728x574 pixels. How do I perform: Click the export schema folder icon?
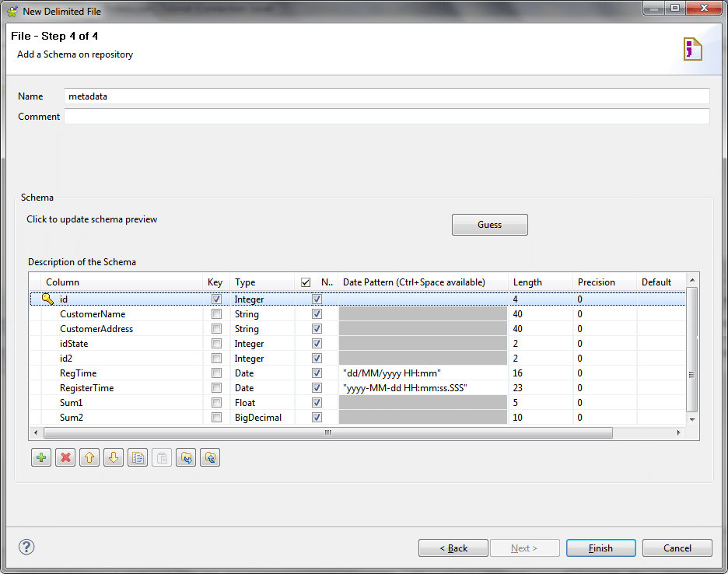tap(210, 458)
